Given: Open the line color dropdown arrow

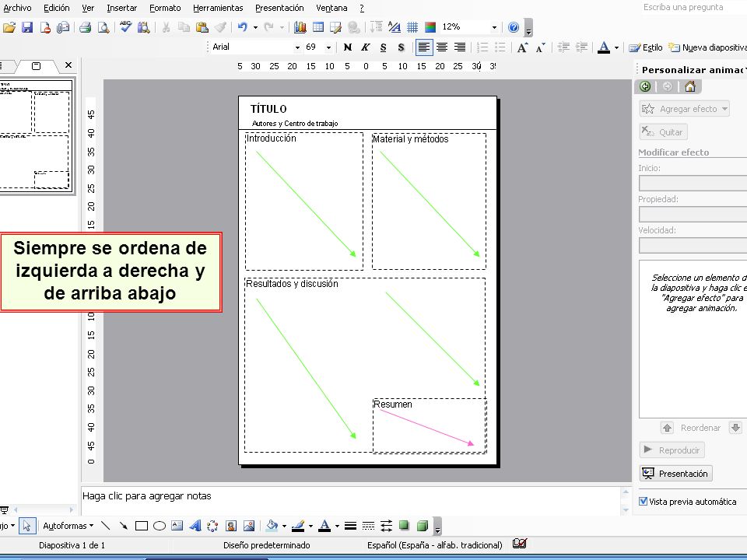Looking at the screenshot, I should (x=310, y=527).
